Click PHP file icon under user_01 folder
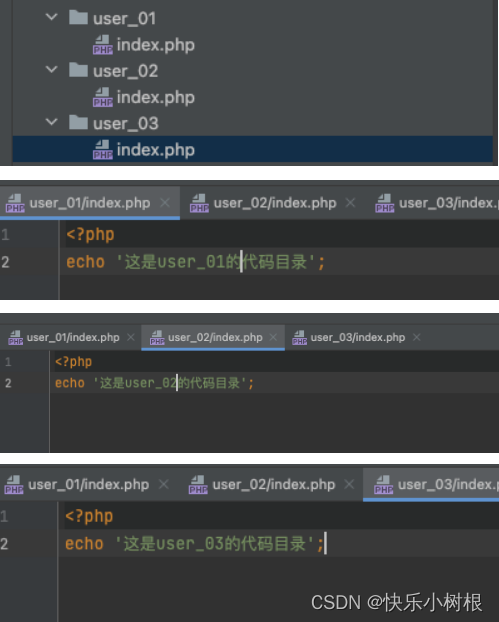 click(103, 44)
